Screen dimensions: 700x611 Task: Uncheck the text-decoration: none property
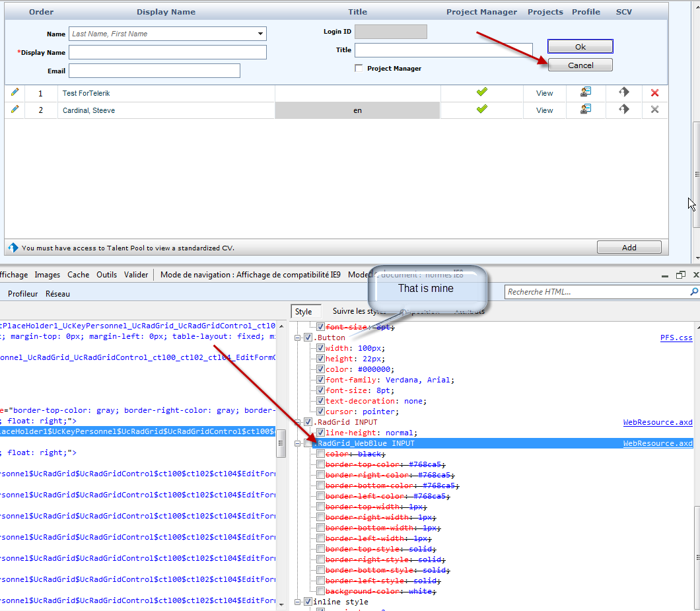pyautogui.click(x=320, y=401)
